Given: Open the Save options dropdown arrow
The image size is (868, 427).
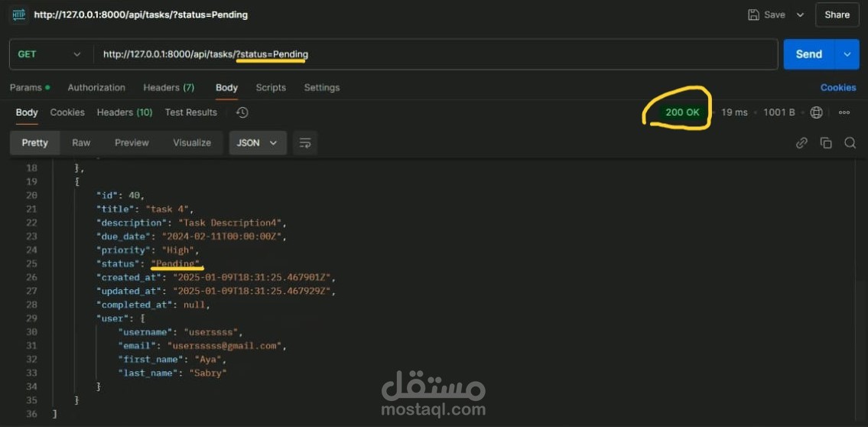Looking at the screenshot, I should [x=800, y=15].
